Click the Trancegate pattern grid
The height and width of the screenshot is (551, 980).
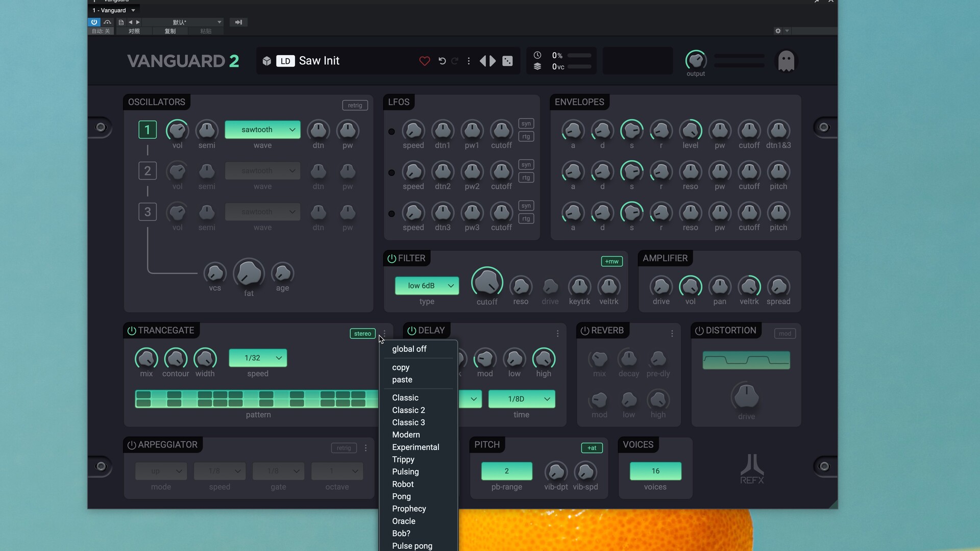257,399
